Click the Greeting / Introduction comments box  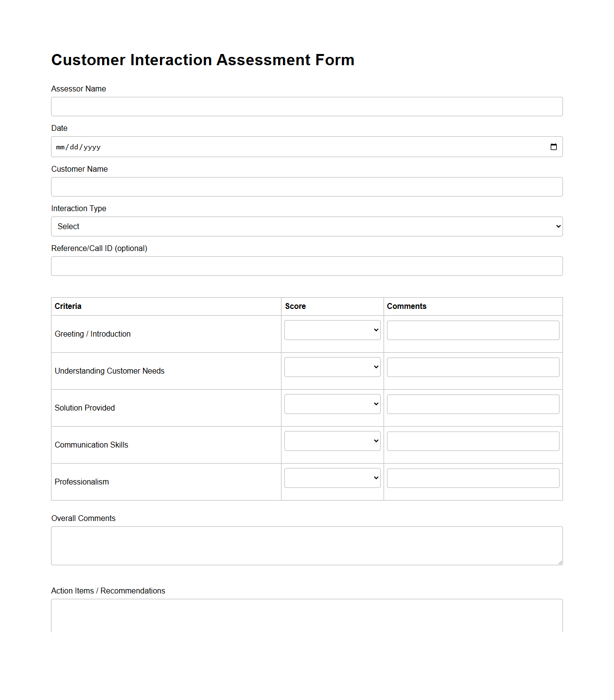pyautogui.click(x=473, y=330)
